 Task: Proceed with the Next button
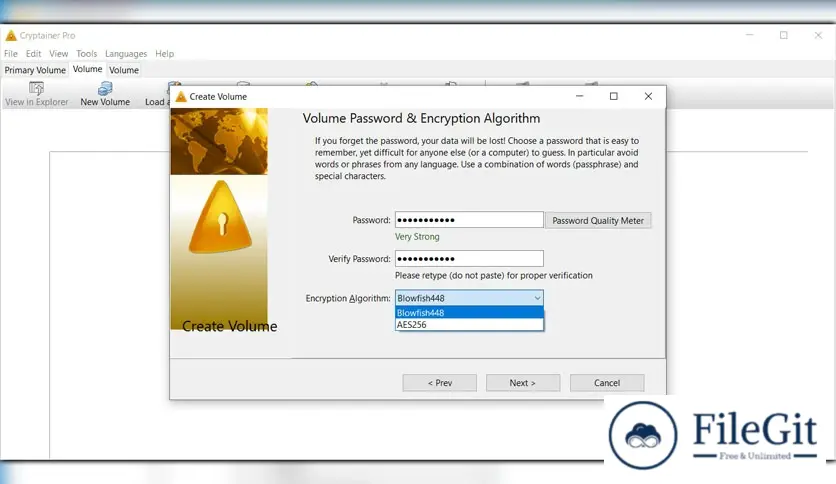522,383
